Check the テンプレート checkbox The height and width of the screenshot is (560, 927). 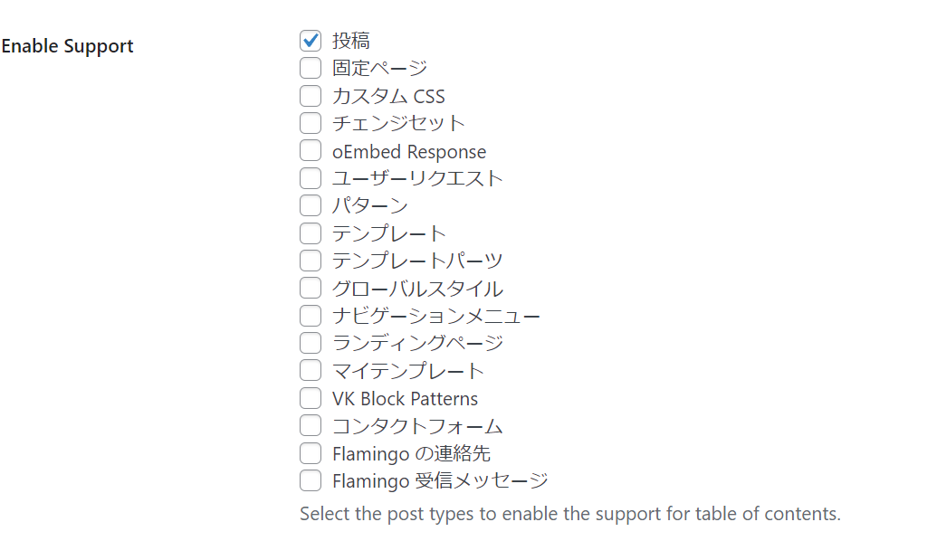coord(311,233)
